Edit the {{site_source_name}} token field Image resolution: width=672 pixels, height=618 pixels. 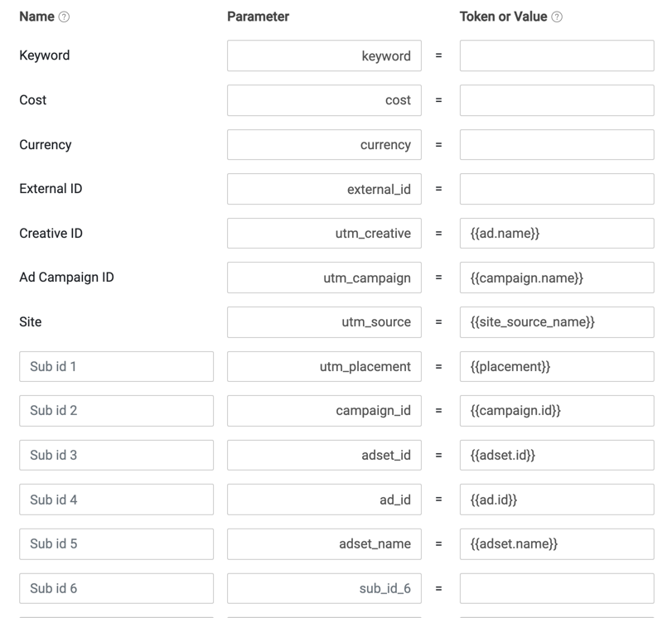point(557,322)
